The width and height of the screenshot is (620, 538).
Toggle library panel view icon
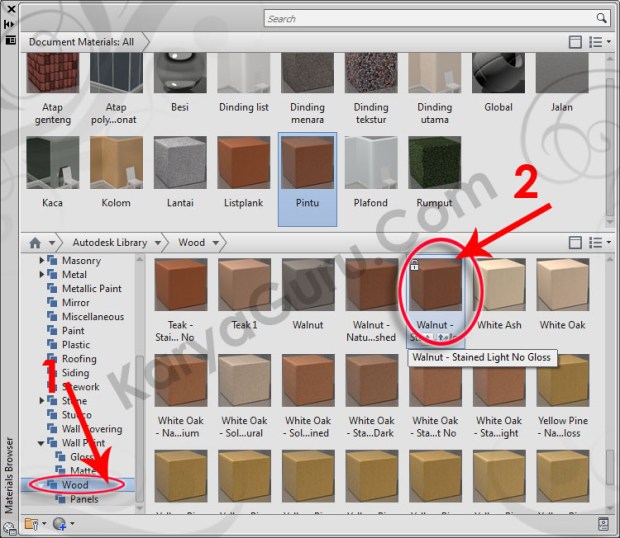[575, 242]
